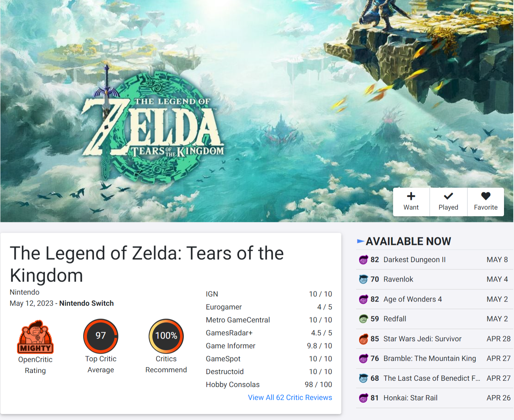Click Darkest Dungeon II rating tier icon
The width and height of the screenshot is (514, 420).
[363, 260]
